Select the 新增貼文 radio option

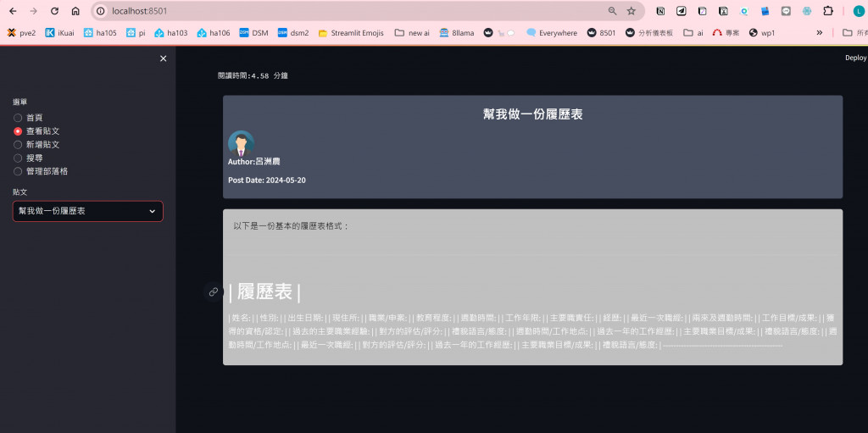pyautogui.click(x=36, y=145)
